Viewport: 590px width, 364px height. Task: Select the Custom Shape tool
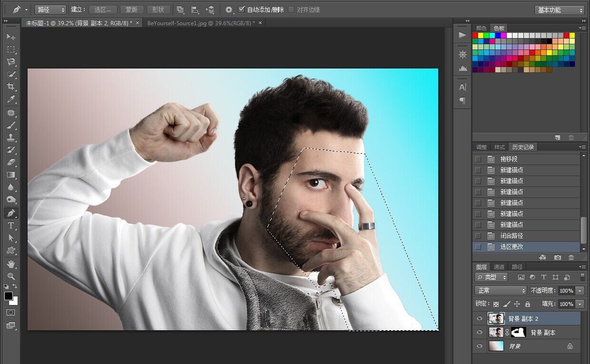coord(11,250)
